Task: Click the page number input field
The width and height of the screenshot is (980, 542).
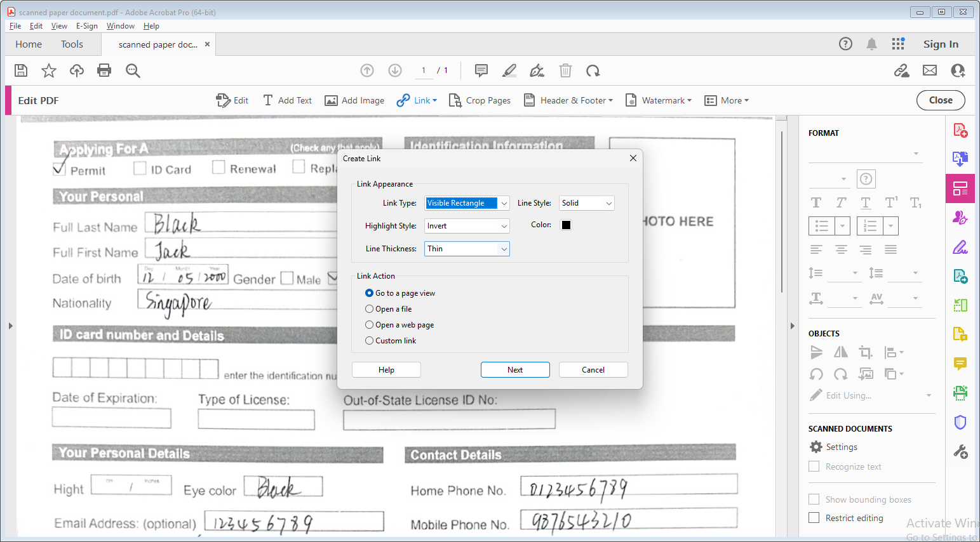Action: [x=424, y=70]
